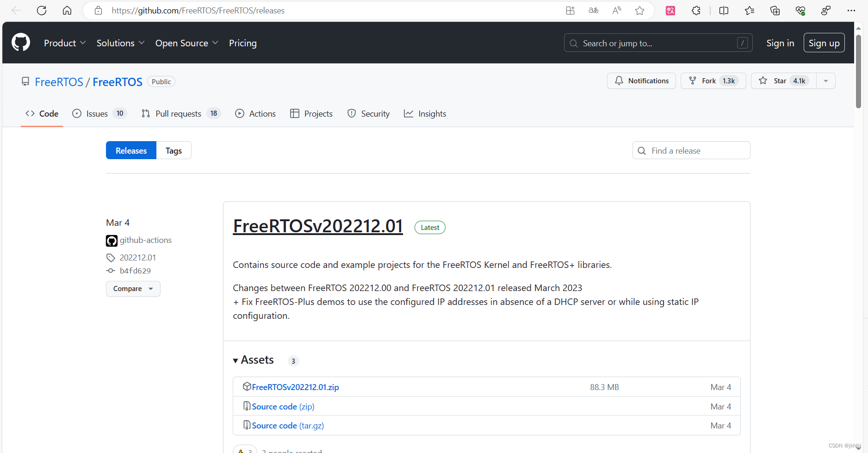Click the browser back arrow
This screenshot has width=868, height=453.
click(x=16, y=11)
